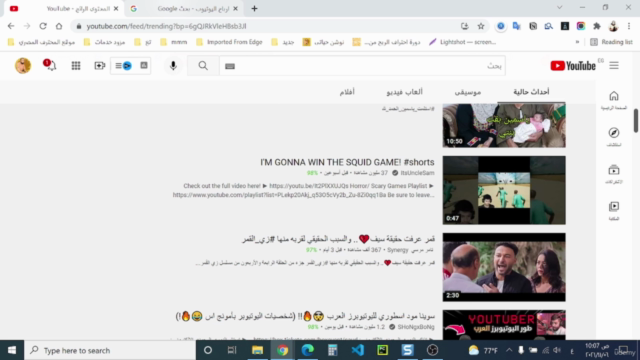The width and height of the screenshot is (640, 360).
Task: Bookmark this page with the star
Action: 481,26
